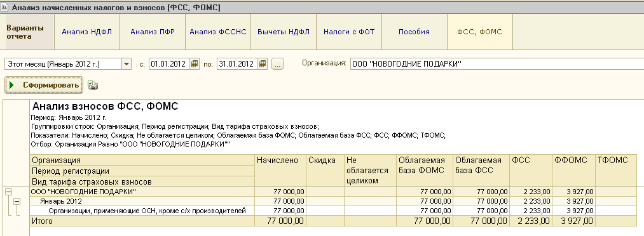Open calendar for start date 01.01.2012

tap(195, 64)
